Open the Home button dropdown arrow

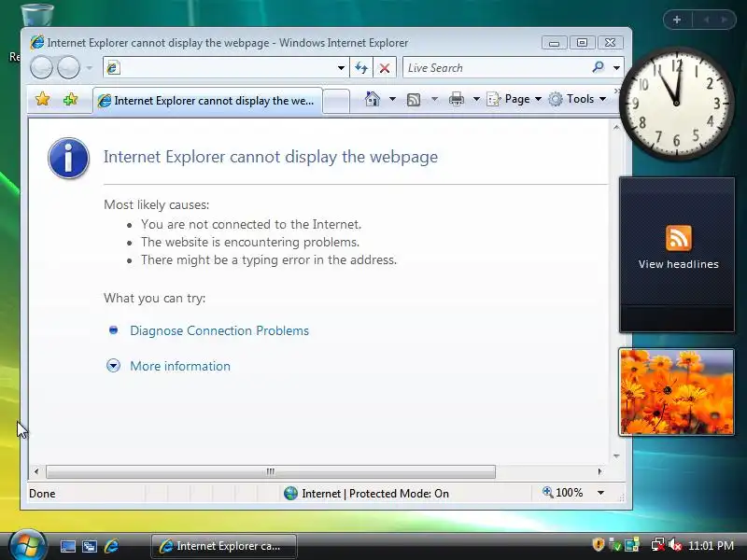coord(392,99)
